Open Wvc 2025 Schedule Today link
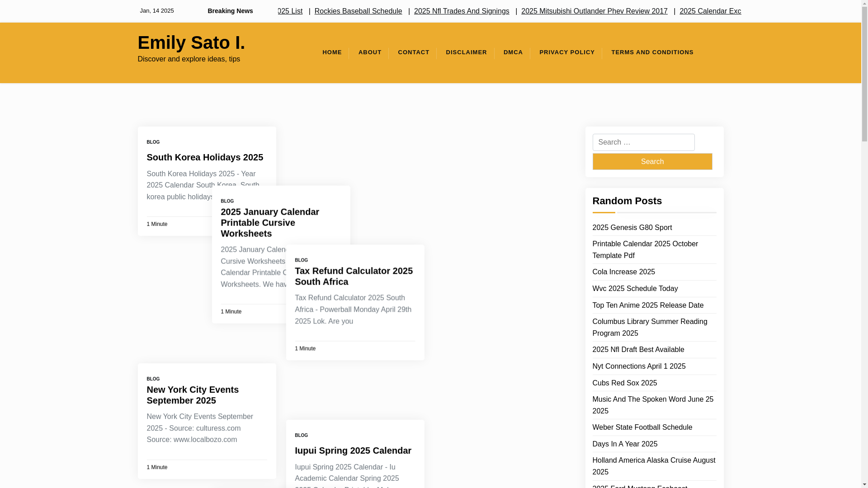Image resolution: width=868 pixels, height=488 pixels. point(635,289)
